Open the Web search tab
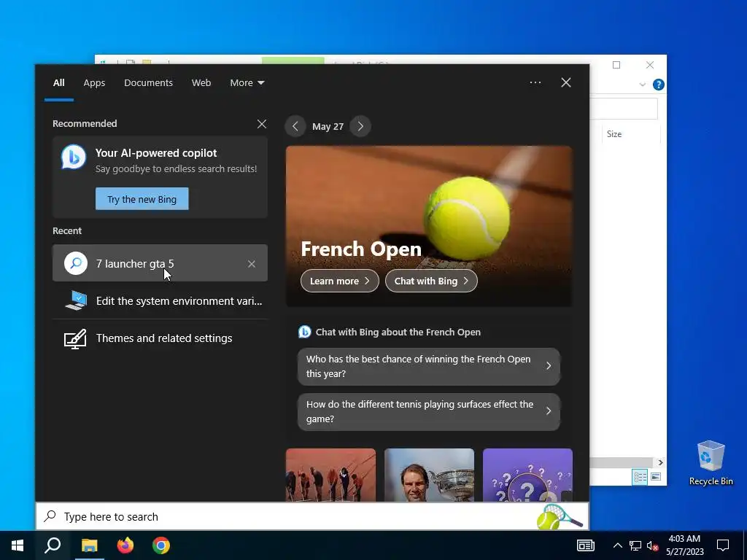This screenshot has width=747, height=560. point(201,83)
